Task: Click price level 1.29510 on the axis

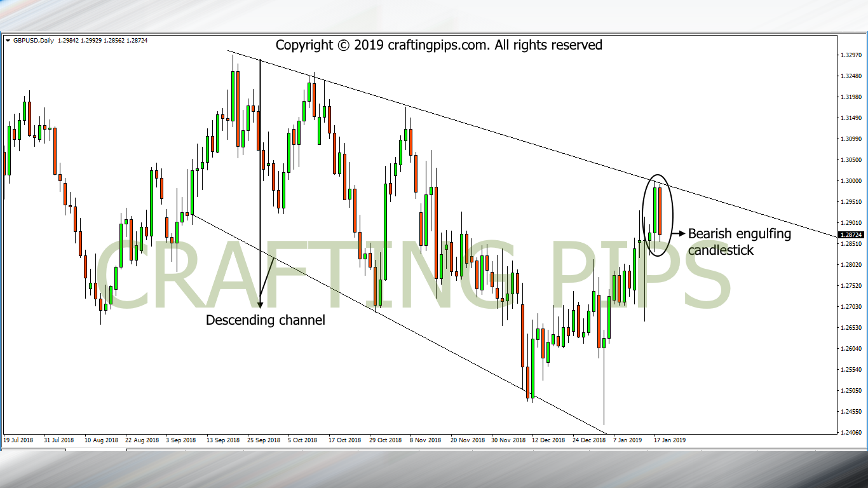Action: click(x=850, y=202)
